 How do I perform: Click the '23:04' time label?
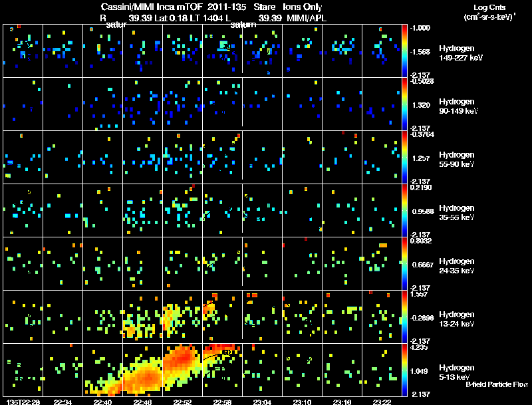[262, 402]
